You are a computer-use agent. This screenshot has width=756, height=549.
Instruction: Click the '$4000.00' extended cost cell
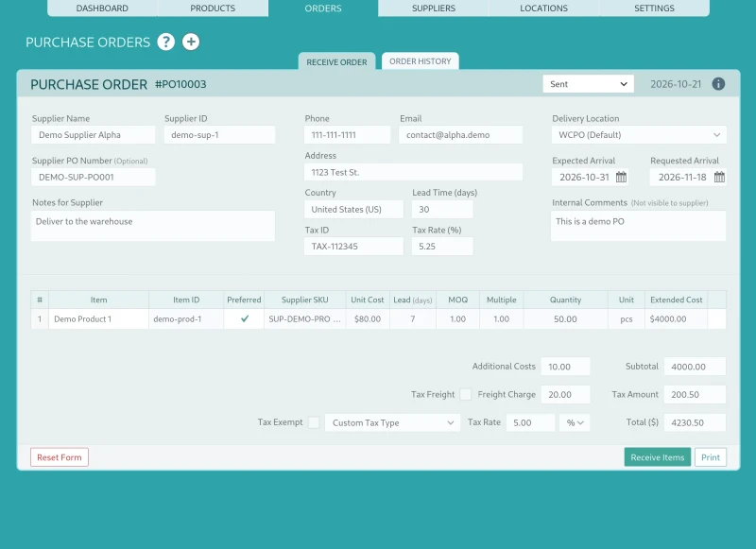pos(676,319)
